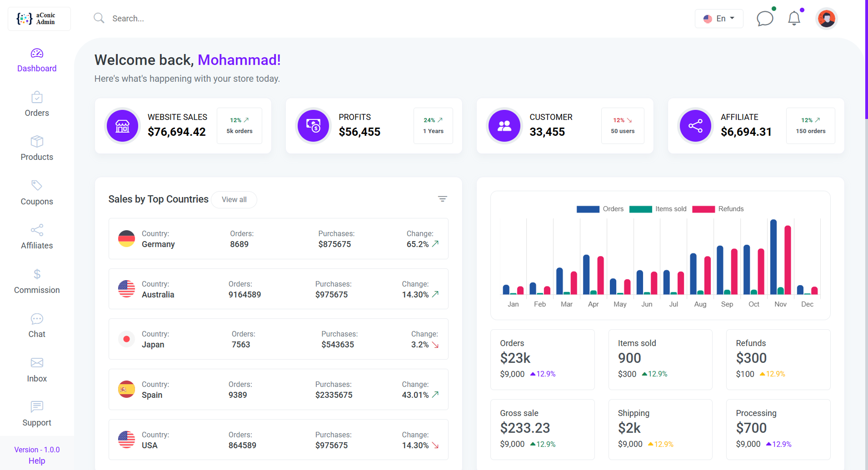This screenshot has width=868, height=470.
Task: Toggle the Items sold legend swatch
Action: pos(641,209)
